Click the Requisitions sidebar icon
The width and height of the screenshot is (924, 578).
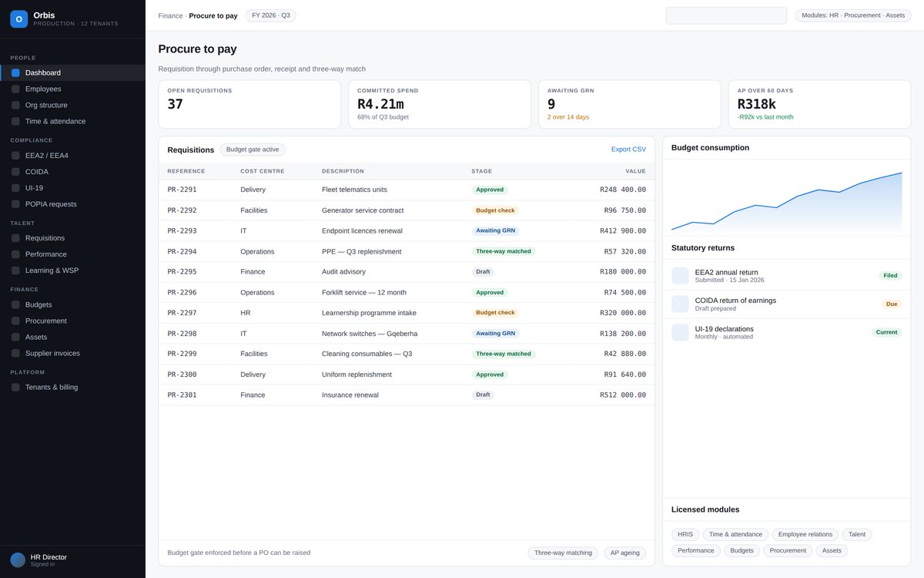pyautogui.click(x=15, y=237)
